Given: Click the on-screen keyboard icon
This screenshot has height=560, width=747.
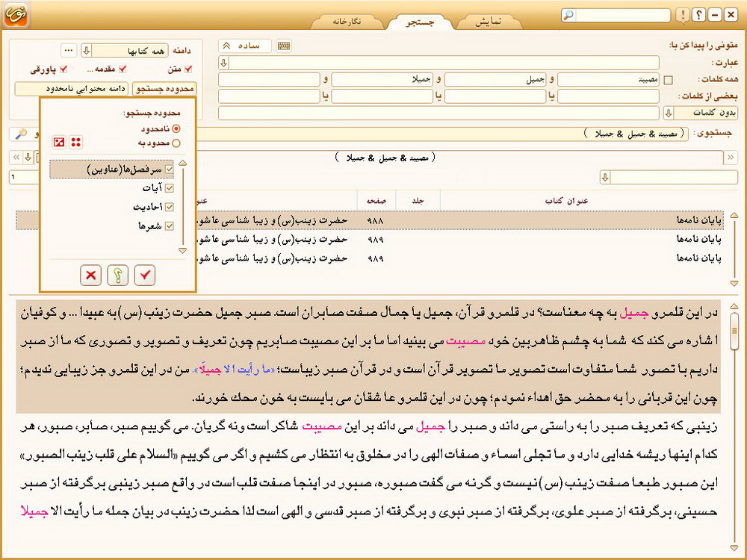Looking at the screenshot, I should pyautogui.click(x=284, y=46).
